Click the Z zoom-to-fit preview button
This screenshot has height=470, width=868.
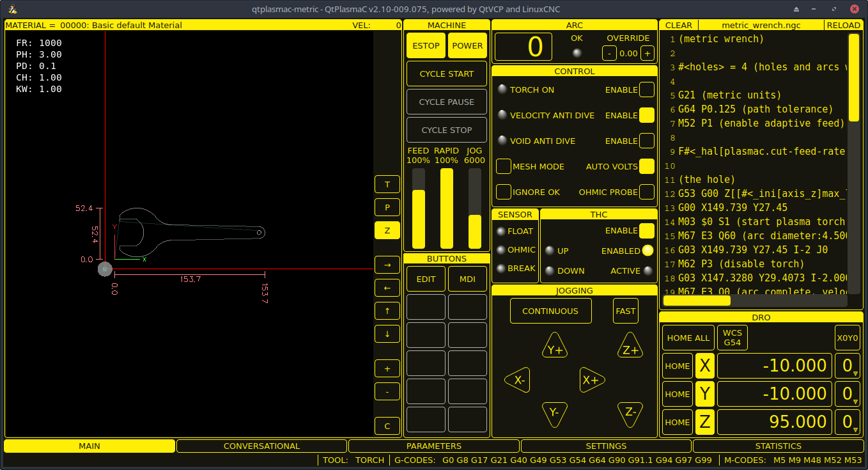point(387,230)
